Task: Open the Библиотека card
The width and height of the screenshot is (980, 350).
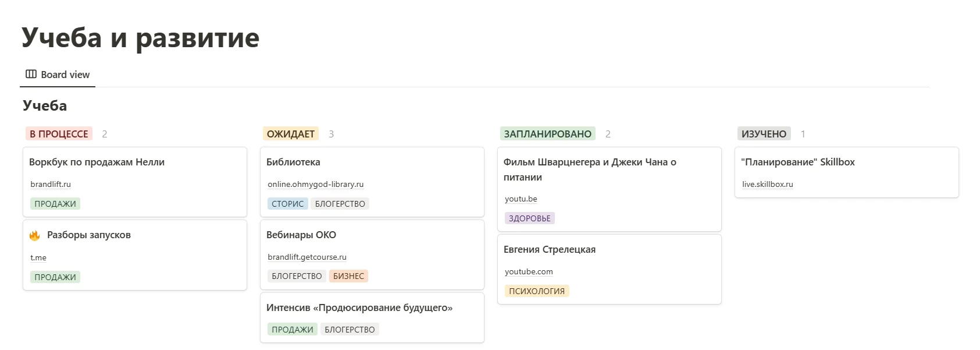Action: click(293, 162)
